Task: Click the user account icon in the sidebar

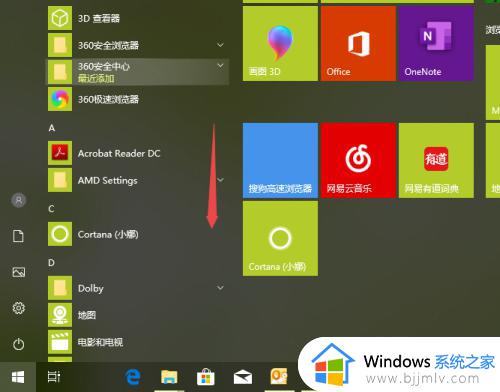Action: click(x=19, y=200)
